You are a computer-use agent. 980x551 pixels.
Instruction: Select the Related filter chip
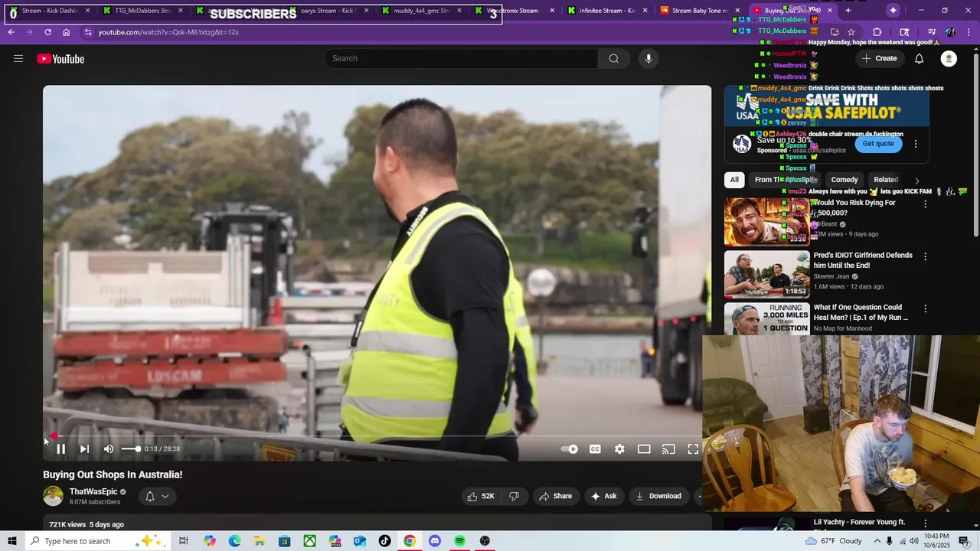(886, 180)
